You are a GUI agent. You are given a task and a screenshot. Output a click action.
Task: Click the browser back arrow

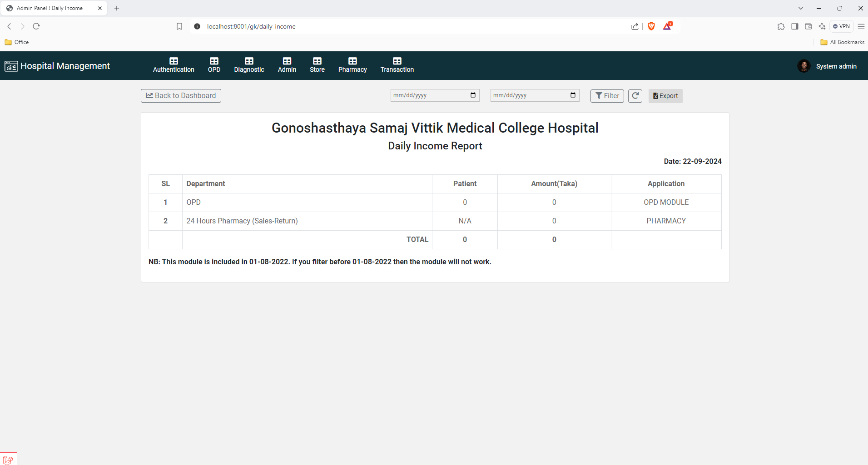9,26
